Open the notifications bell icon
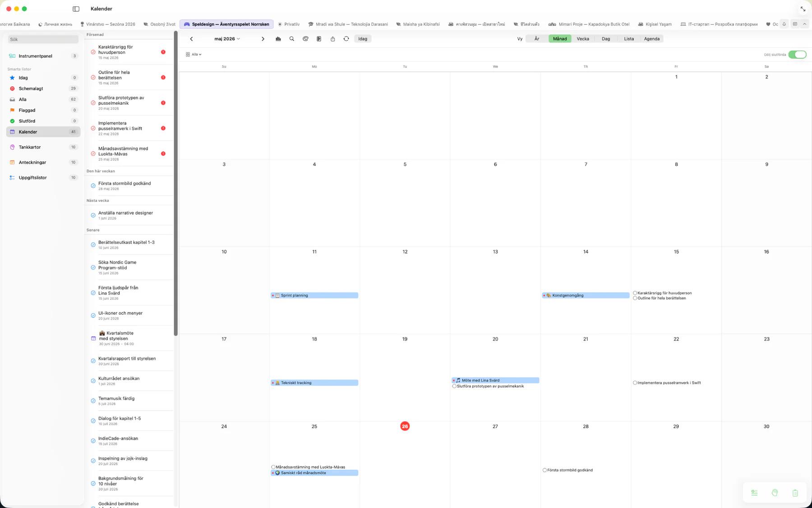Screen dimensions: 812x508 [x=784, y=24]
